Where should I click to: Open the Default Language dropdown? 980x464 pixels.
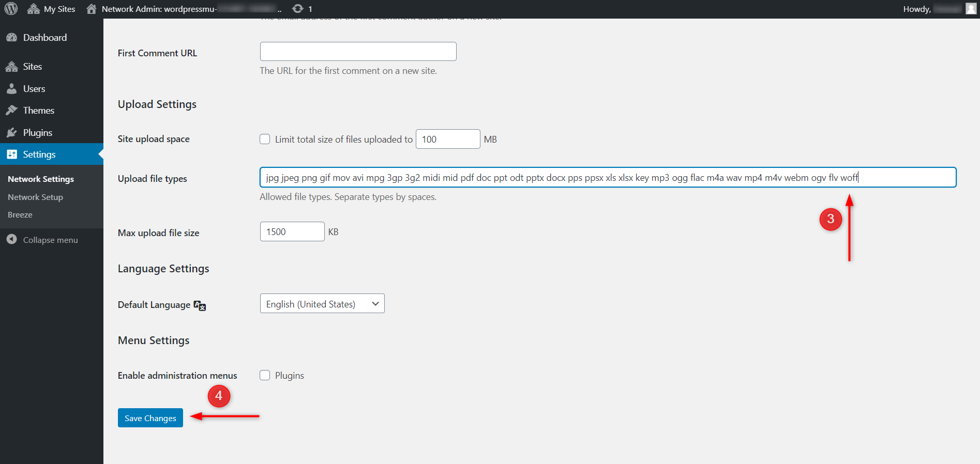[322, 304]
